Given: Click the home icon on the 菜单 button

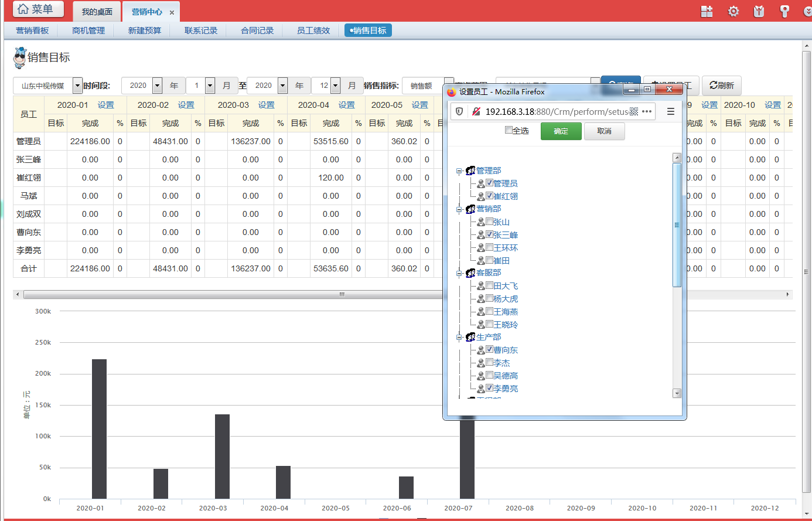Looking at the screenshot, I should pos(23,9).
